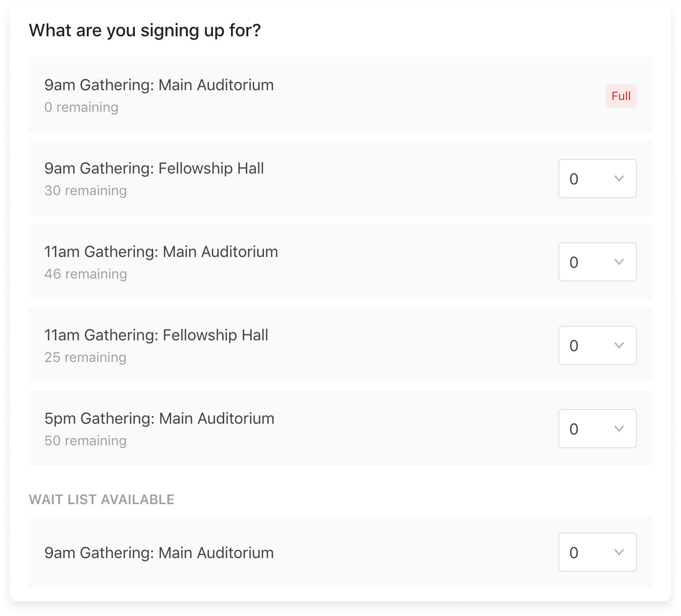Open the 9am Fellowship Hall quantity dropdown
Screen dimensions: 681x616
click(597, 179)
